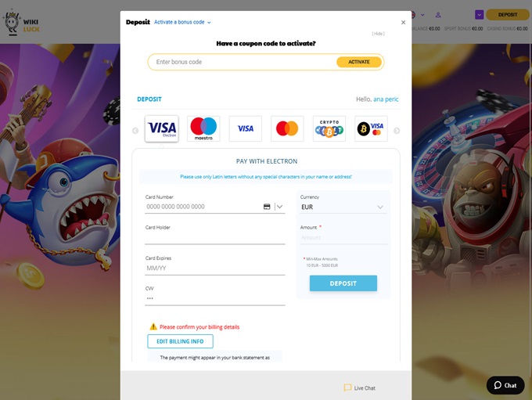This screenshot has width=532, height=400.
Task: Open purple dropdown beside header Deposit
Action: (x=480, y=14)
